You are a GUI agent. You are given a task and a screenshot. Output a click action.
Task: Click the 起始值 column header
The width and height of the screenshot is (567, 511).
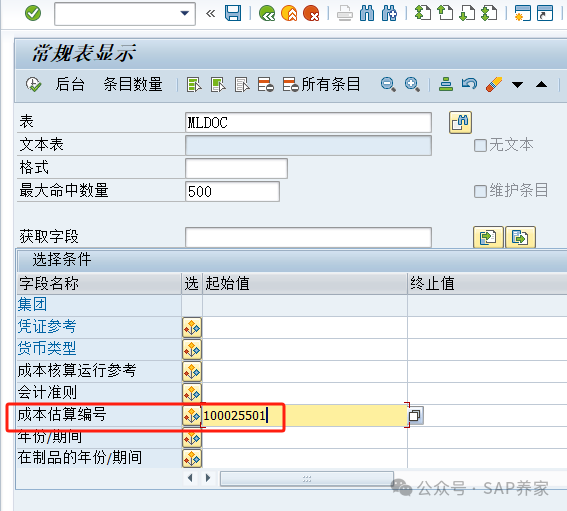(x=305, y=284)
